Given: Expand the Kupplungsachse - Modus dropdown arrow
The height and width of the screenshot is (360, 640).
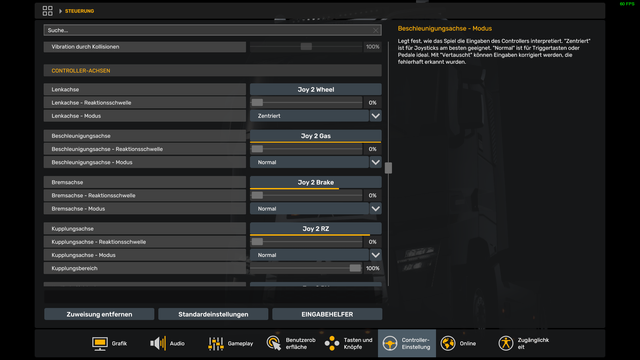Looking at the screenshot, I should (376, 255).
